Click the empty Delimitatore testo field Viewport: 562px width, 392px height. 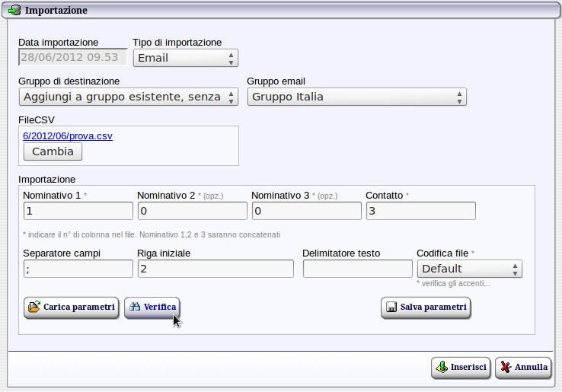point(357,269)
